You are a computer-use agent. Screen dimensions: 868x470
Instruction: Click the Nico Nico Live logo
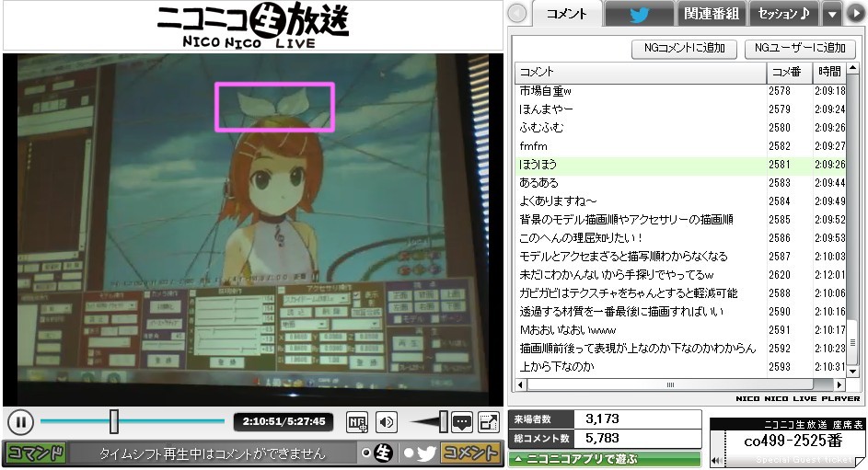point(252,26)
